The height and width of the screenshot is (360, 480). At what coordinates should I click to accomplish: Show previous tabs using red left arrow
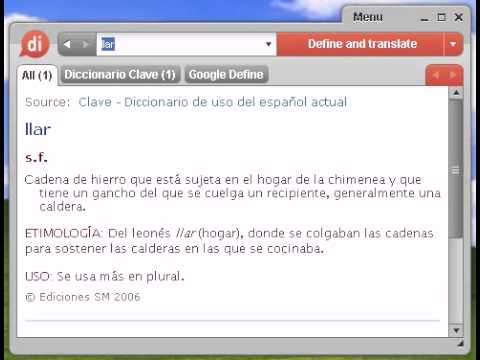(435, 75)
